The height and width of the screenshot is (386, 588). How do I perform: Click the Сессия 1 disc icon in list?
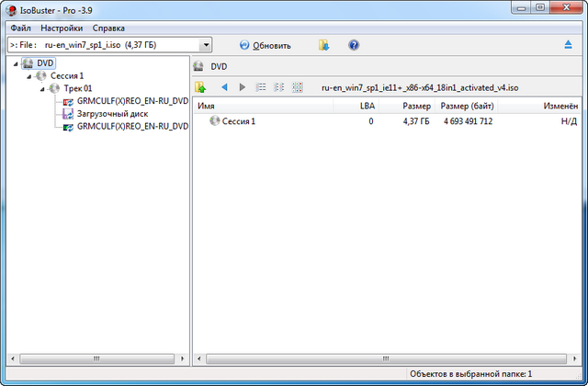click(x=215, y=120)
